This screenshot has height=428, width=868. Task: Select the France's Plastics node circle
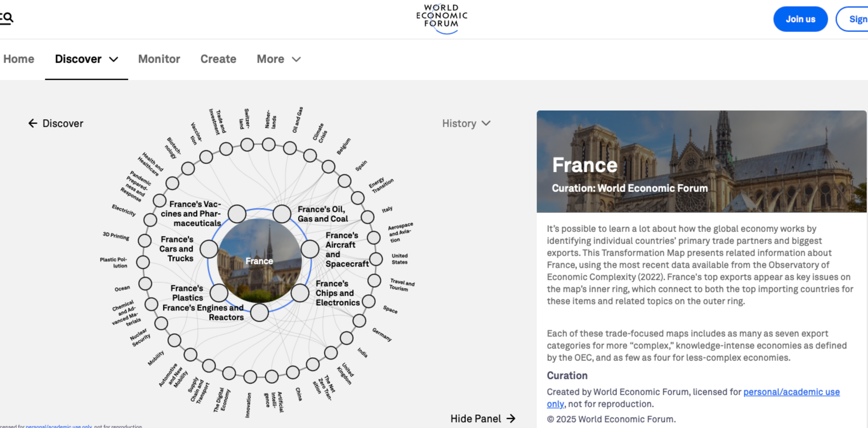click(219, 293)
